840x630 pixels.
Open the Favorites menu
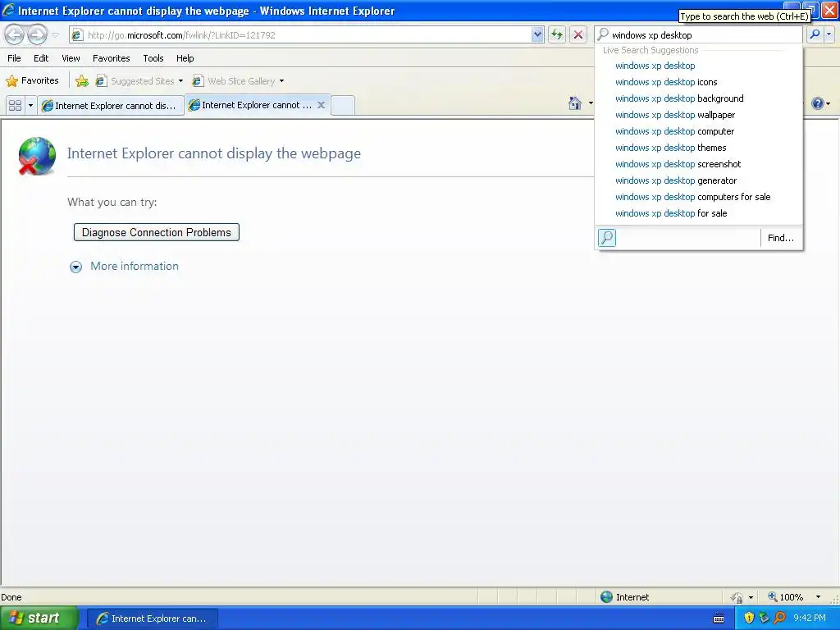[x=111, y=58]
